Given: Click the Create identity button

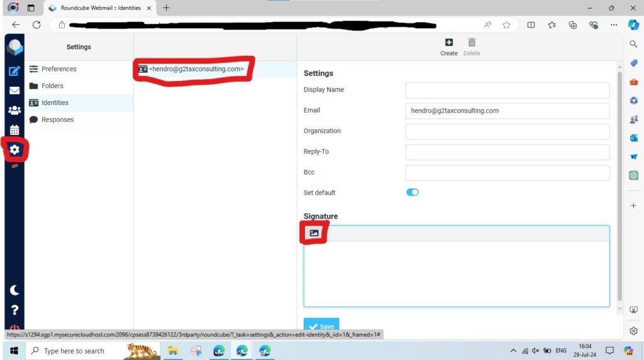Looking at the screenshot, I should coord(448,47).
